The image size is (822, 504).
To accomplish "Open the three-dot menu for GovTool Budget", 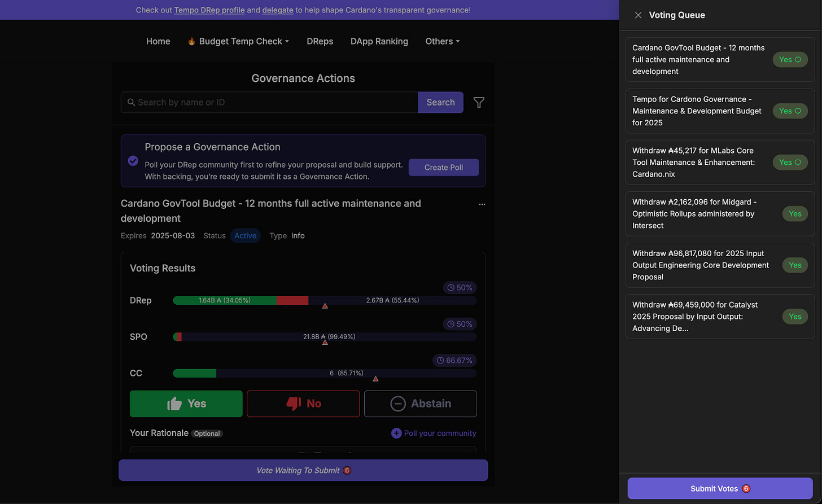I will click(482, 204).
